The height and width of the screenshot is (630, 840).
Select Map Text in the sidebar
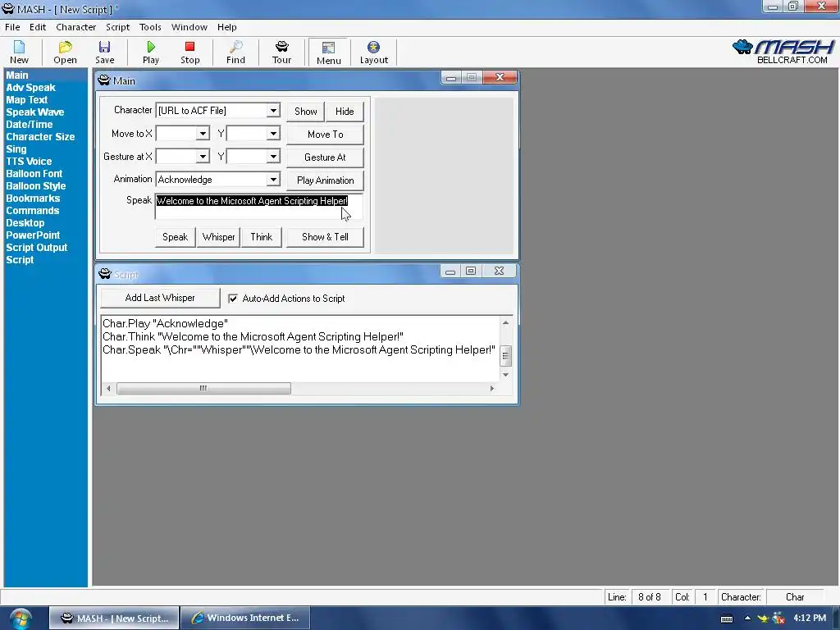point(27,99)
